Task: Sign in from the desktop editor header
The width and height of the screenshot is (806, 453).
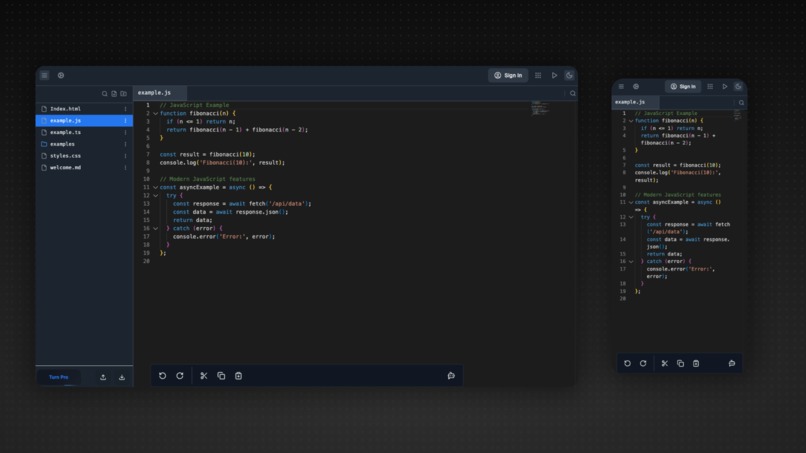Action: 508,75
